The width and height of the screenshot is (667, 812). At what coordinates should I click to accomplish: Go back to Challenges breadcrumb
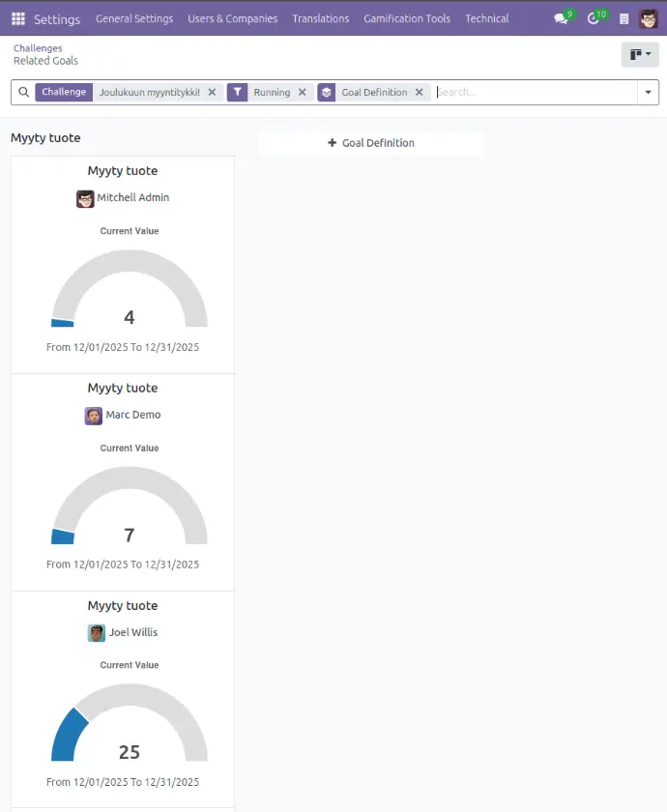coord(38,48)
